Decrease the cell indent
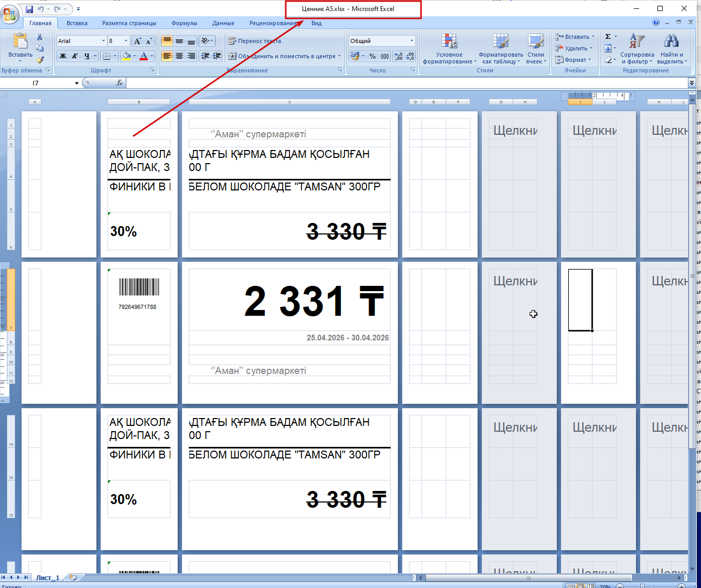This screenshot has height=588, width=701. point(206,56)
